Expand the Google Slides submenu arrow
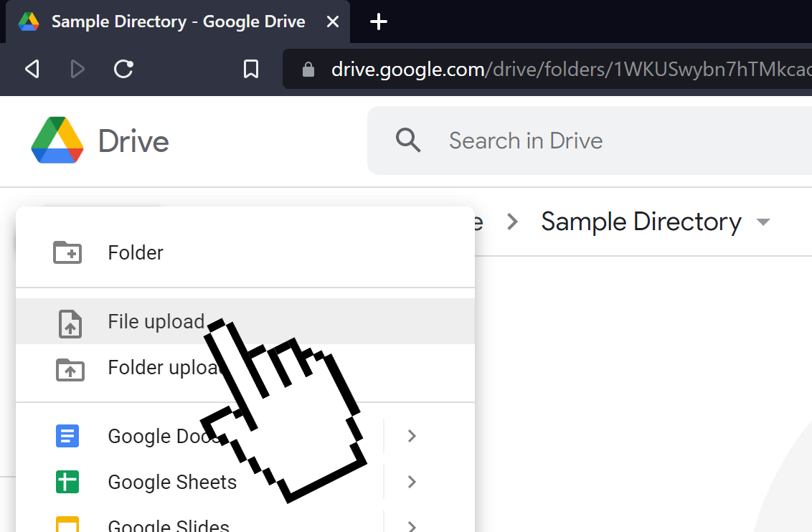Screen dimensions: 812x532 pyautogui.click(x=412, y=526)
